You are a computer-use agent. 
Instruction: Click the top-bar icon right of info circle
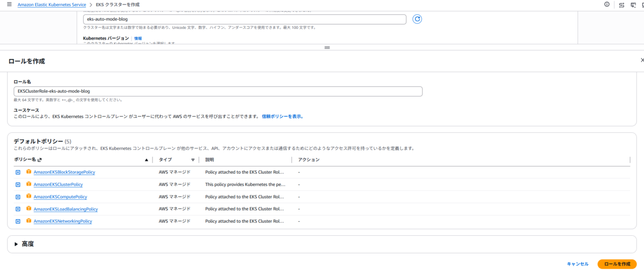[621, 4]
